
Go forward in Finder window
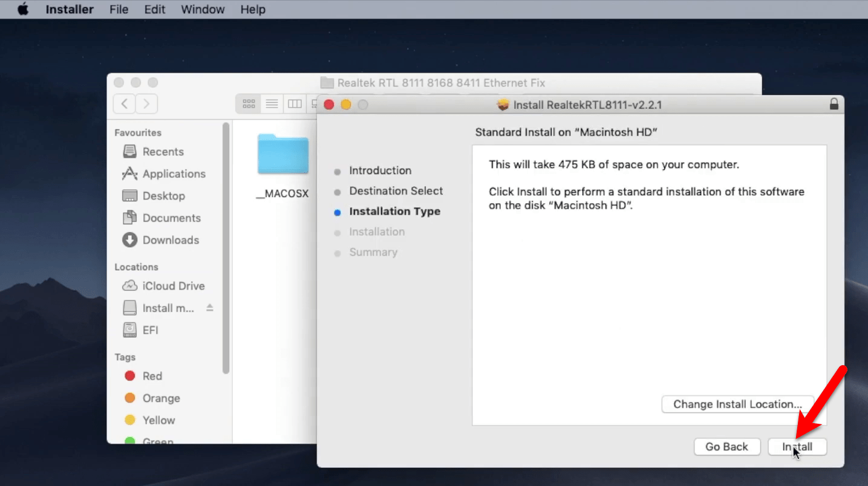coord(146,104)
